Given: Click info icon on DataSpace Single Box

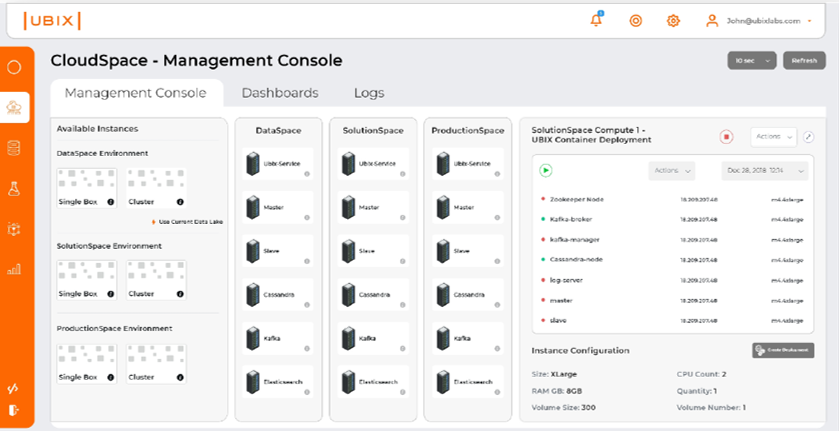Looking at the screenshot, I should pyautogui.click(x=110, y=202).
